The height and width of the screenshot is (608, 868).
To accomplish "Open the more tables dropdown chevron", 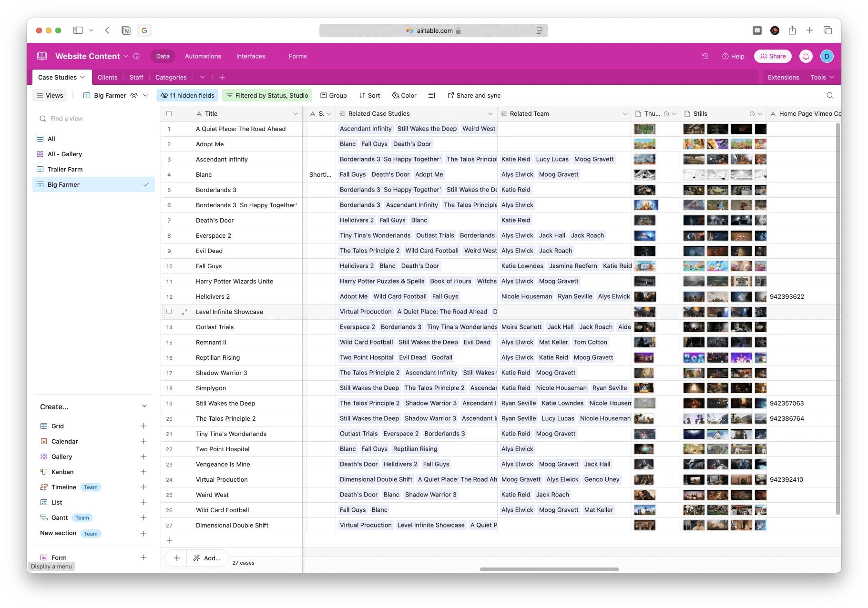I will pos(203,77).
